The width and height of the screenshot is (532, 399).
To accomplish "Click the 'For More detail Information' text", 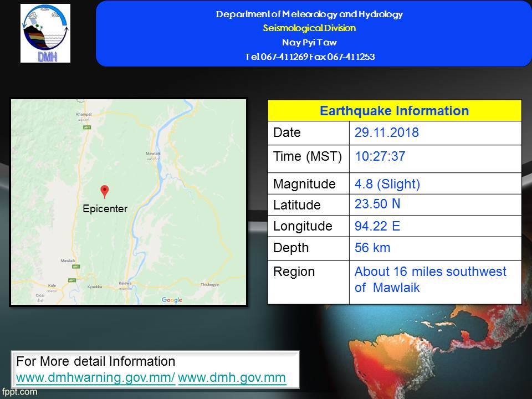I will point(96,361).
